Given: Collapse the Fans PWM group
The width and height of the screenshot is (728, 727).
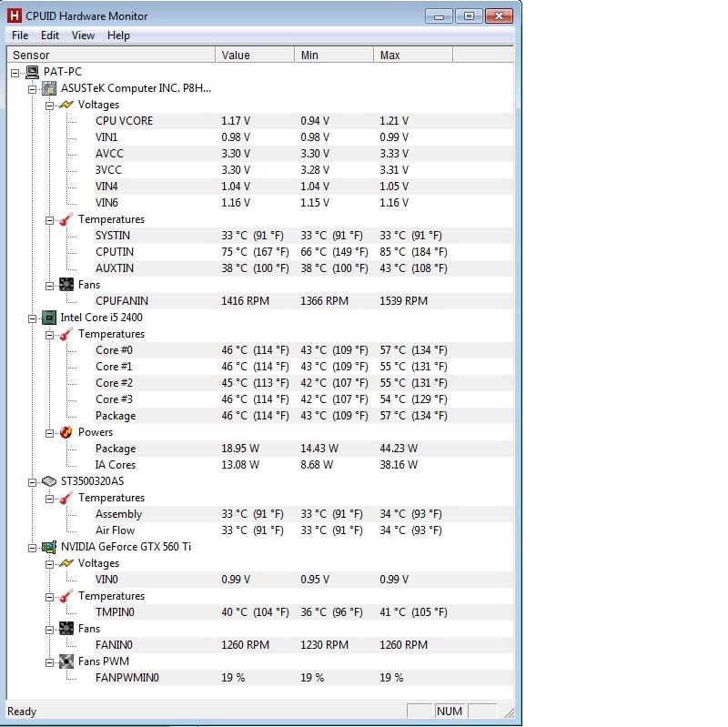Looking at the screenshot, I should [50, 662].
